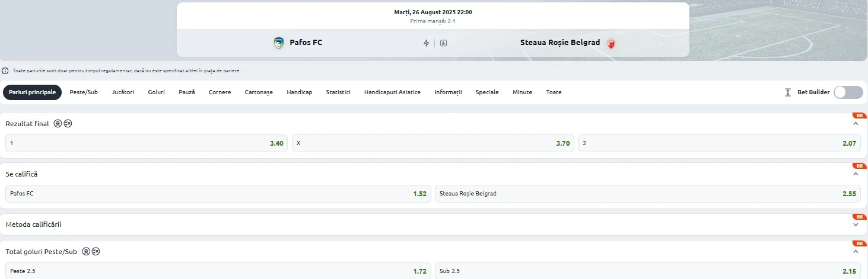Bet on Pafos FC to qualify at 1.52
This screenshot has width=868, height=279.
click(x=218, y=194)
